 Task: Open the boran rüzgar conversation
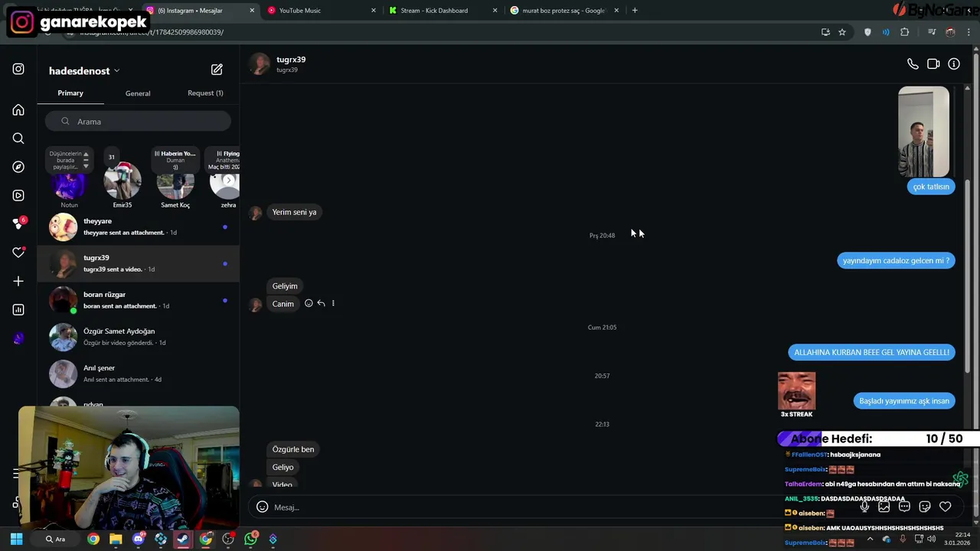point(139,300)
